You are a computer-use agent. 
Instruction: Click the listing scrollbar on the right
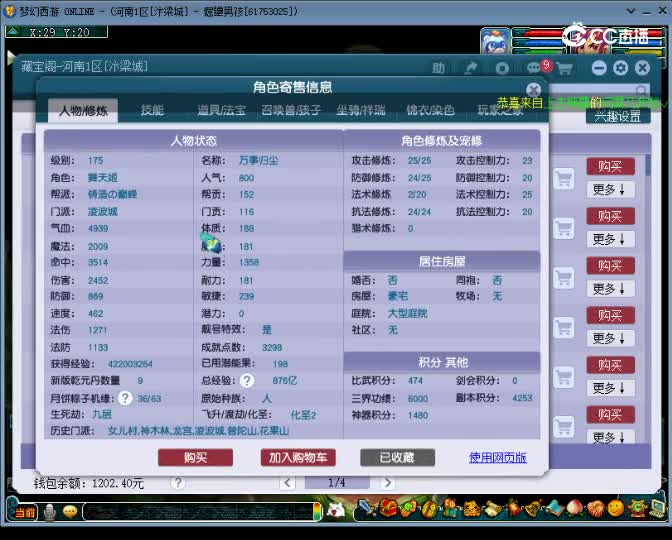(647, 165)
